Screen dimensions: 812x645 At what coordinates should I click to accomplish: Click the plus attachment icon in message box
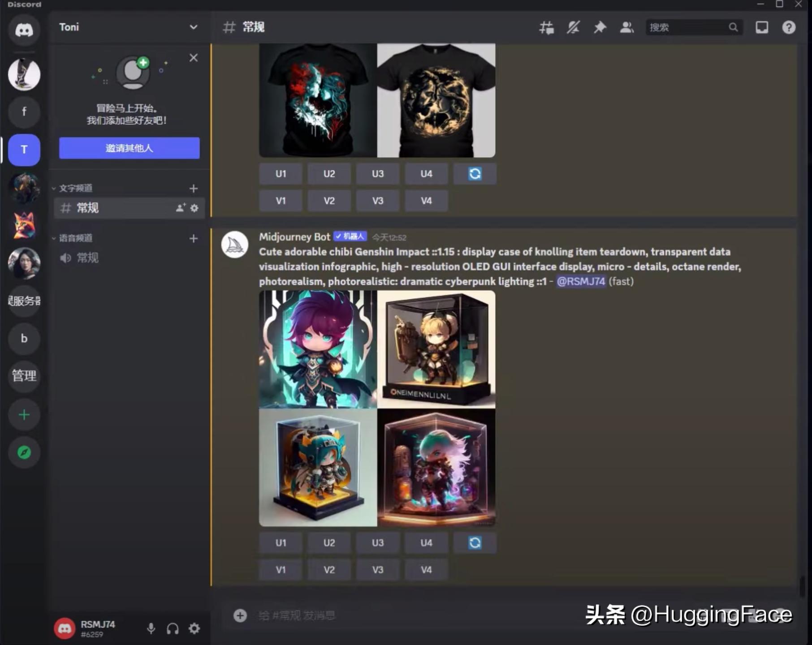[240, 615]
